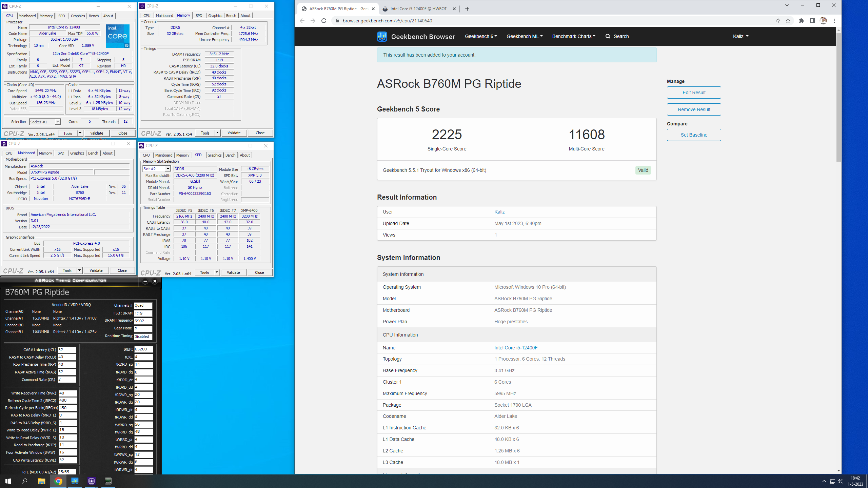Switch to Chrome on the taskbar
Viewport: 868px width, 488px height.
[58, 481]
